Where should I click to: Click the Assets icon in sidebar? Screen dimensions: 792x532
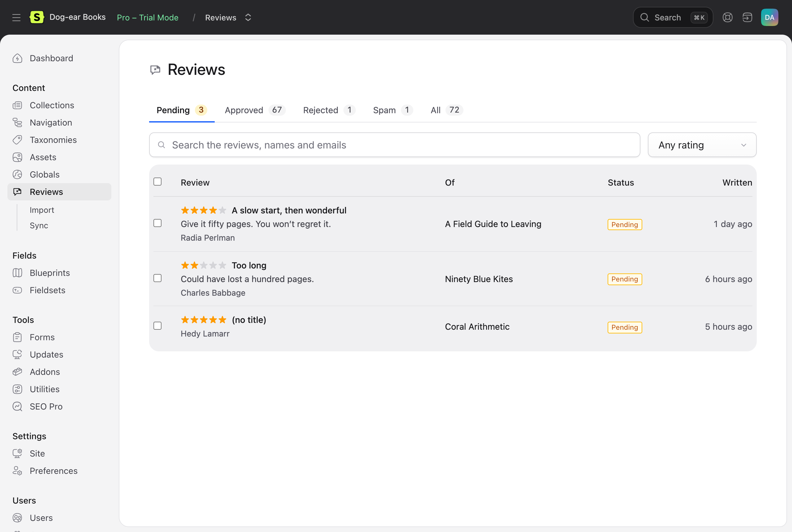(17, 157)
